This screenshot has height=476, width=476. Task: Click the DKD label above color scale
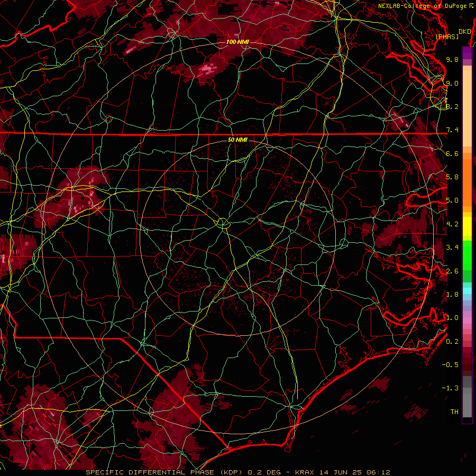coord(465,32)
